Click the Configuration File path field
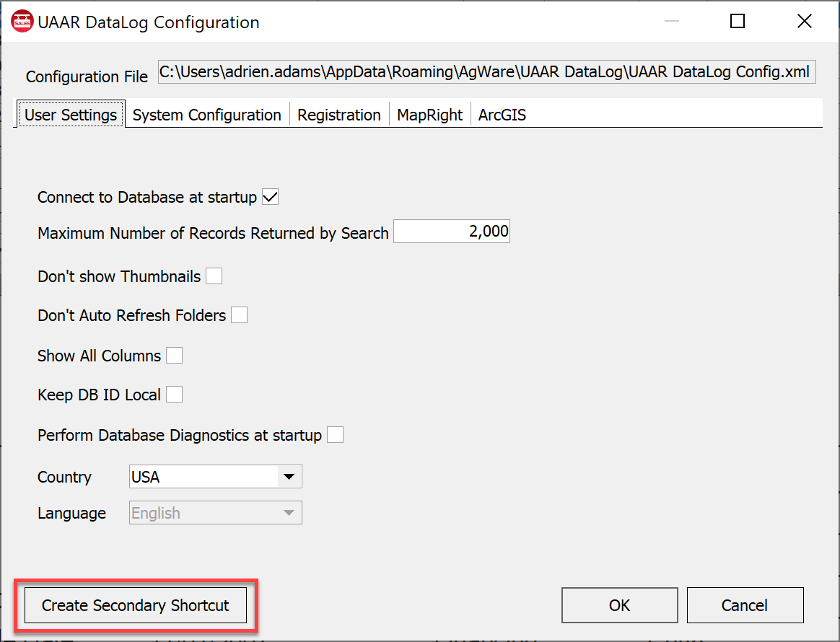 coord(487,71)
